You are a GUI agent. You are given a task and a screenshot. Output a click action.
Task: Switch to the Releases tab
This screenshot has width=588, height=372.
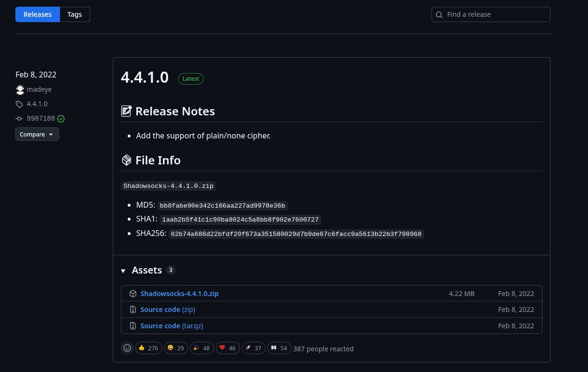37,14
